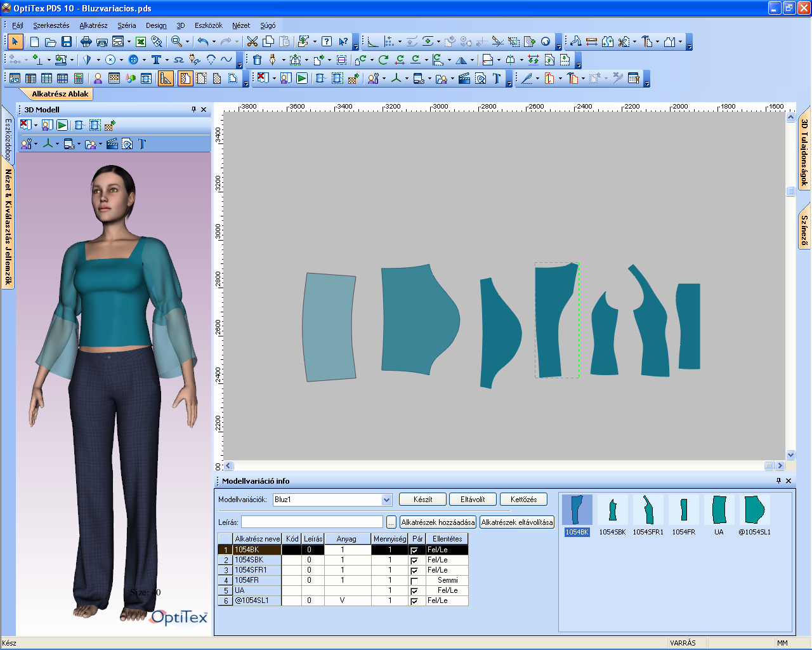This screenshot has width=812, height=650.
Task: Click the mirror triangle icon
Action: tap(462, 60)
